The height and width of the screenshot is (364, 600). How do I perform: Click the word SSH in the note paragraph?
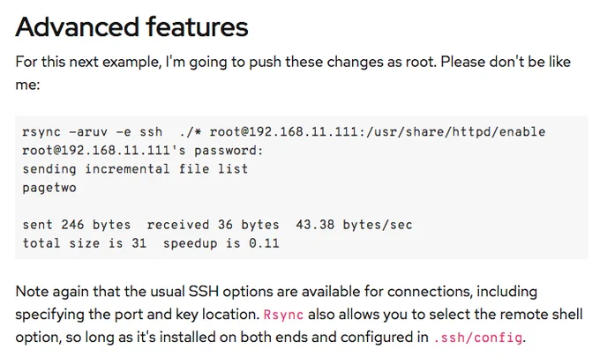click(x=203, y=292)
